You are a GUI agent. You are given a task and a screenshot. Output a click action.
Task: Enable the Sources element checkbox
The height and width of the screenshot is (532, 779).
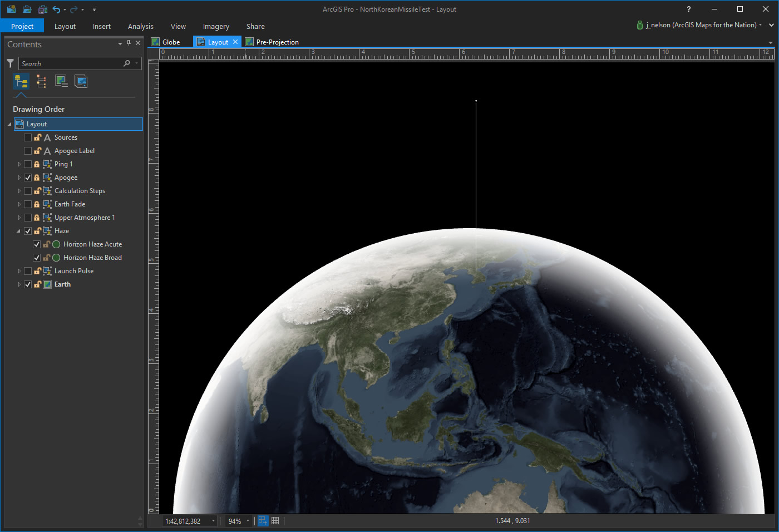tap(28, 137)
